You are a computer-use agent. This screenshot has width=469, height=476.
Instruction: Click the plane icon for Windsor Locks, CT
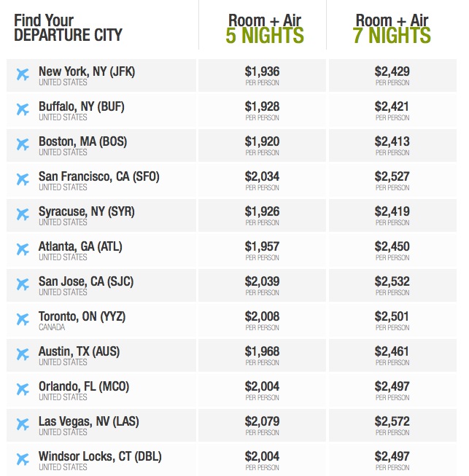(23, 459)
